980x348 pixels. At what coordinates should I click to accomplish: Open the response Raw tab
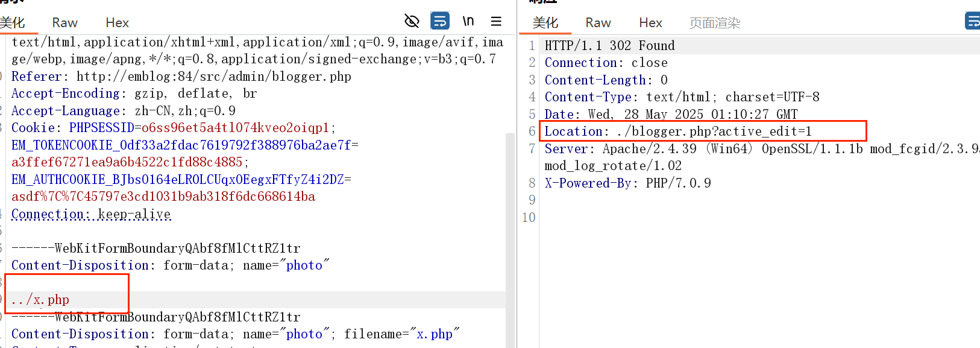pos(598,23)
